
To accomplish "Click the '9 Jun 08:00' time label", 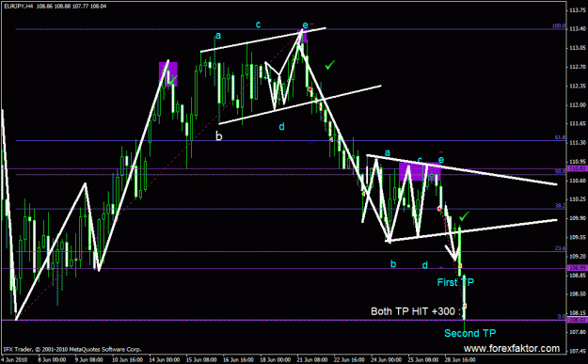I will [x=88, y=360].
